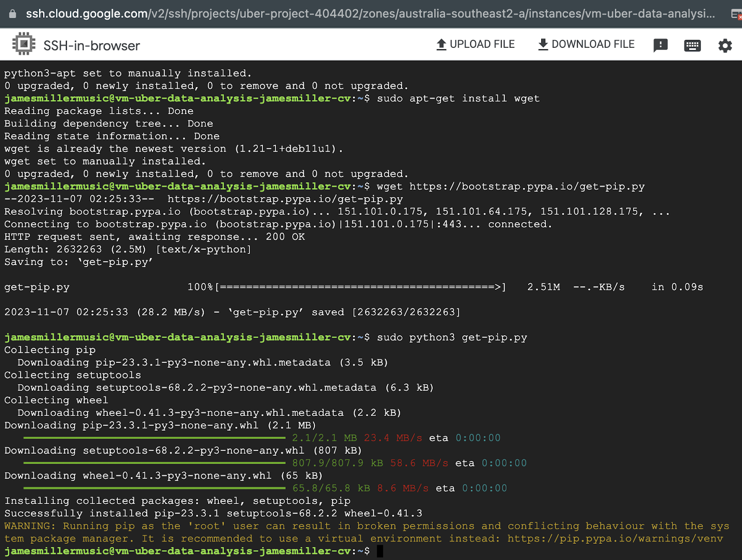Click the wheel-0.41.3 download progress bar

154,488
